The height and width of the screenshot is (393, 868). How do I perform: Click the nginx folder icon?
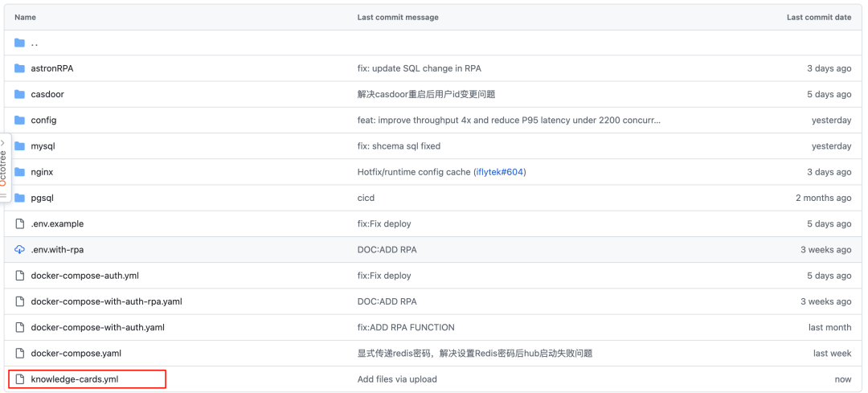pos(20,172)
